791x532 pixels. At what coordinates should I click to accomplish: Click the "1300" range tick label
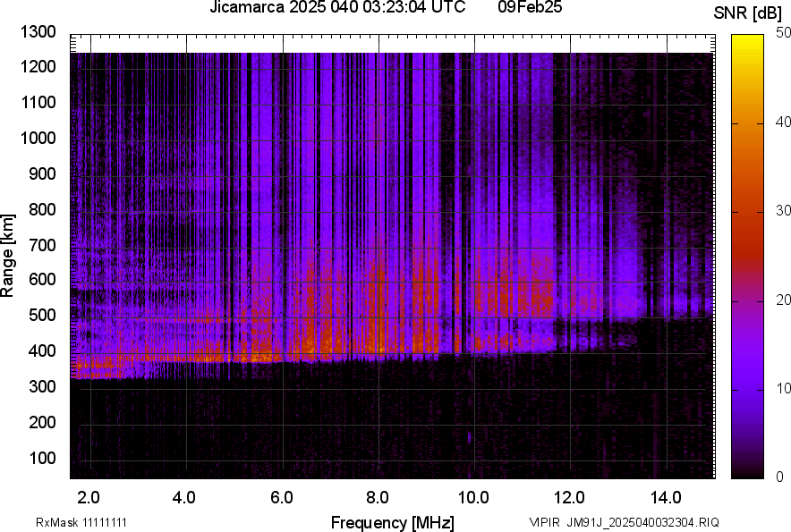click(38, 32)
